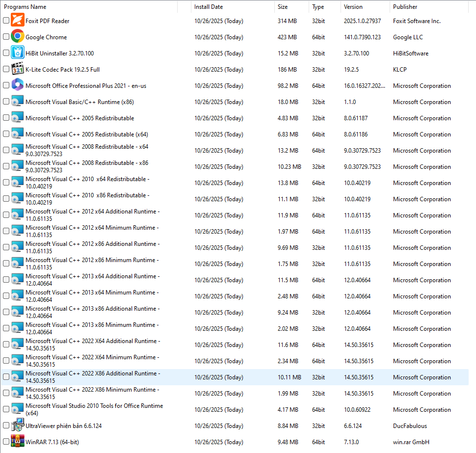Click the 2.02 MB size value
This screenshot has width=476, height=453.
288,328
